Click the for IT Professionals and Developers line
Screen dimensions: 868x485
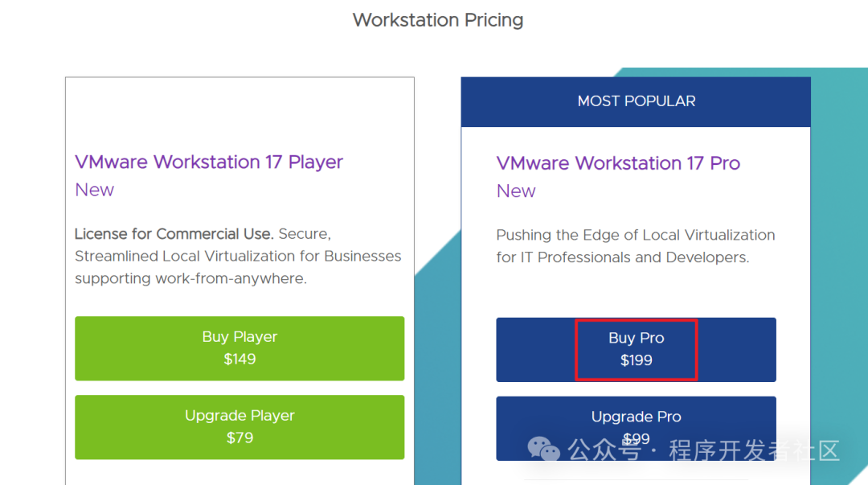click(622, 257)
